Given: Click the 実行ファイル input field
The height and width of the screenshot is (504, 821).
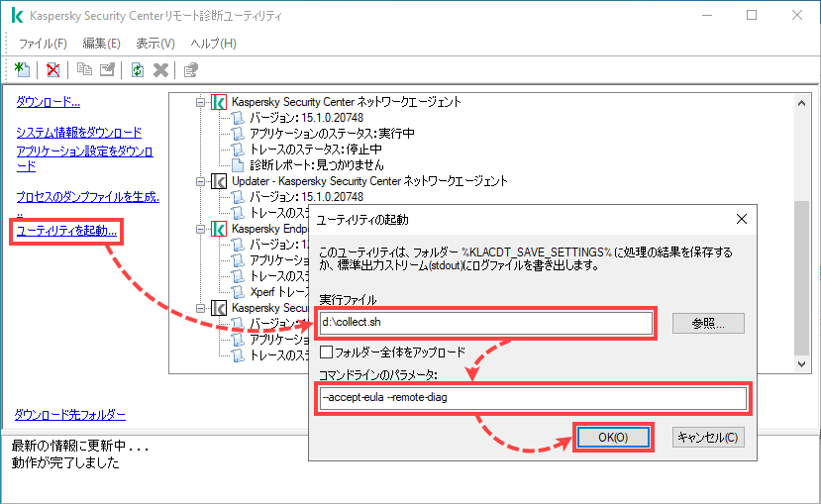Looking at the screenshot, I should [x=486, y=323].
